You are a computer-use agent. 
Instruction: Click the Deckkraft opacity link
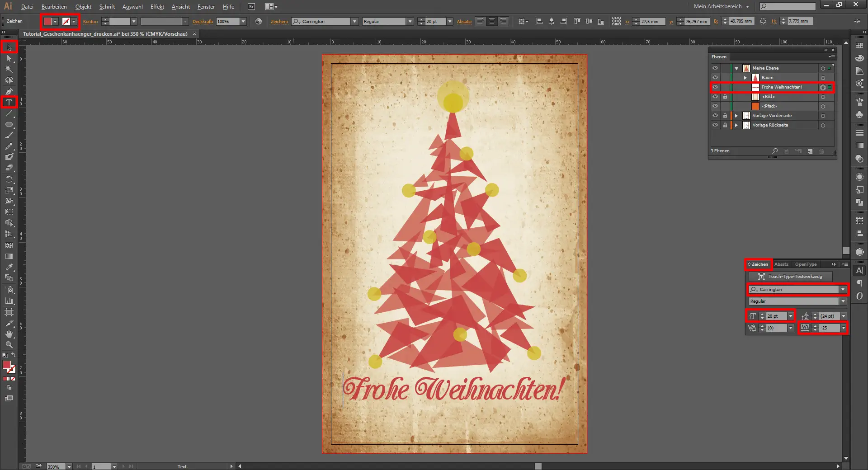(x=203, y=22)
